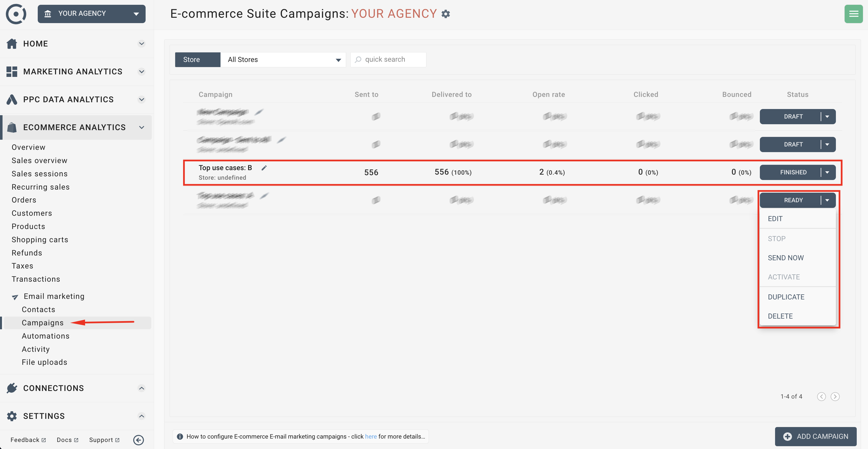This screenshot has height=449, width=868.
Task: Click the pencil icon beside Top use cases: B
Action: point(264,168)
